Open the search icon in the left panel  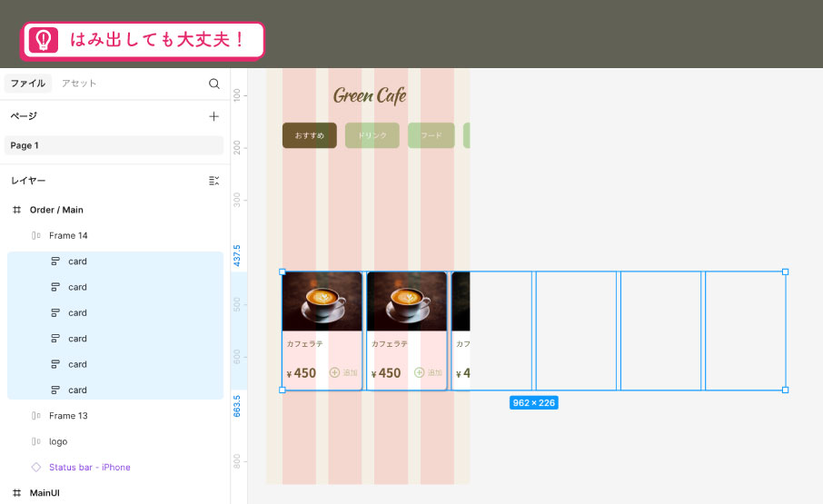coord(213,84)
